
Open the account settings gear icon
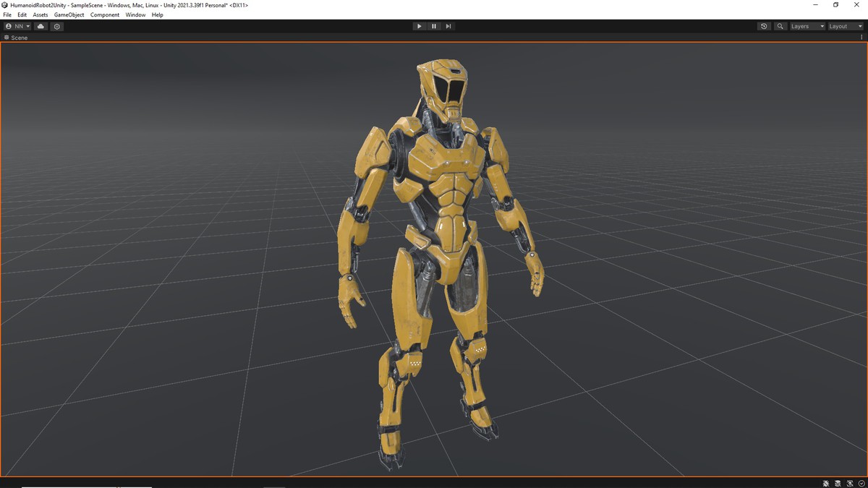(x=56, y=26)
